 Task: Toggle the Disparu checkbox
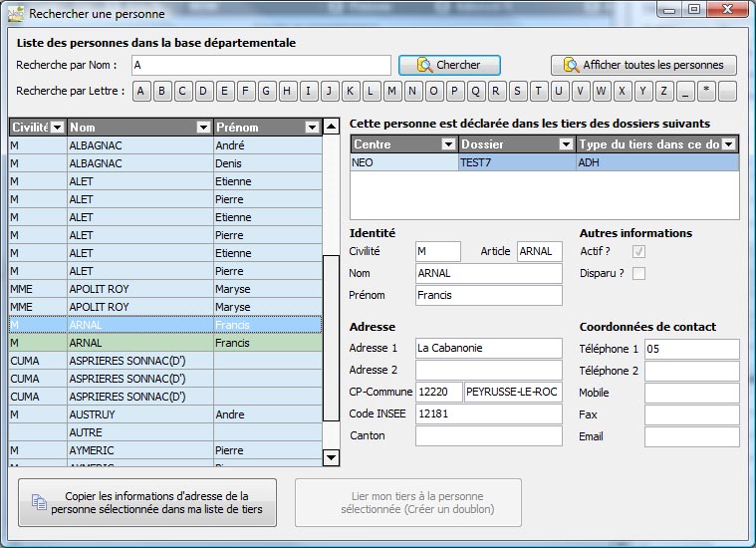638,274
